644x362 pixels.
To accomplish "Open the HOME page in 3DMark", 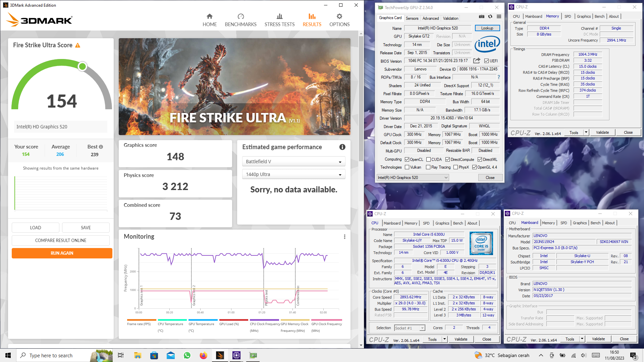I will [210, 20].
